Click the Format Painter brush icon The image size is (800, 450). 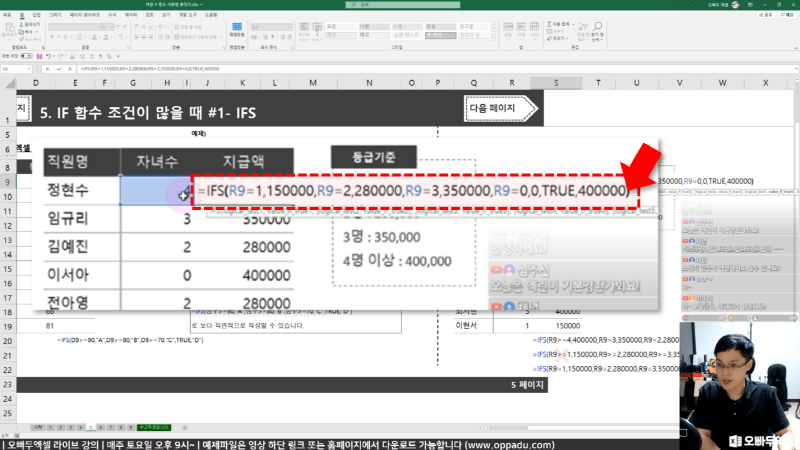pos(21,39)
